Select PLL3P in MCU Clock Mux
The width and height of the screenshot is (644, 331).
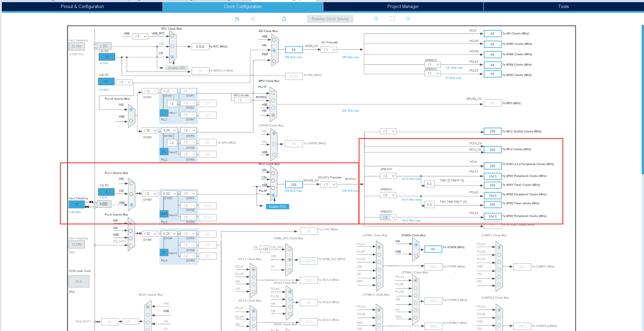point(273,195)
